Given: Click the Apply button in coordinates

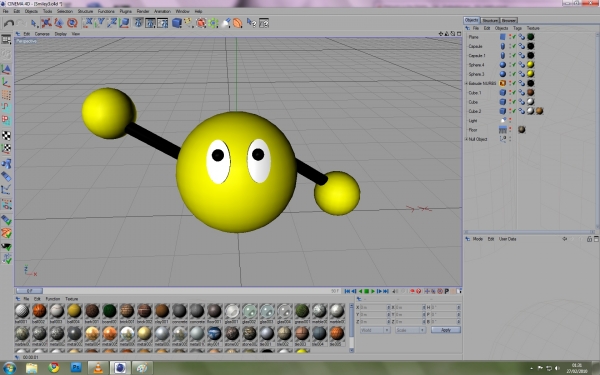Looking at the screenshot, I should pos(446,330).
